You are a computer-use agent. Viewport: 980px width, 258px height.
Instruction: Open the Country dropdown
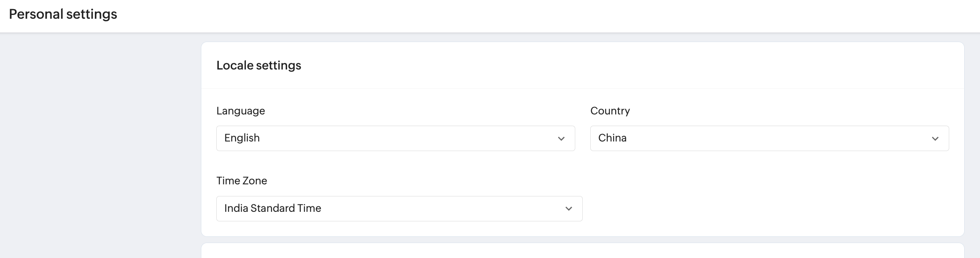point(769,138)
